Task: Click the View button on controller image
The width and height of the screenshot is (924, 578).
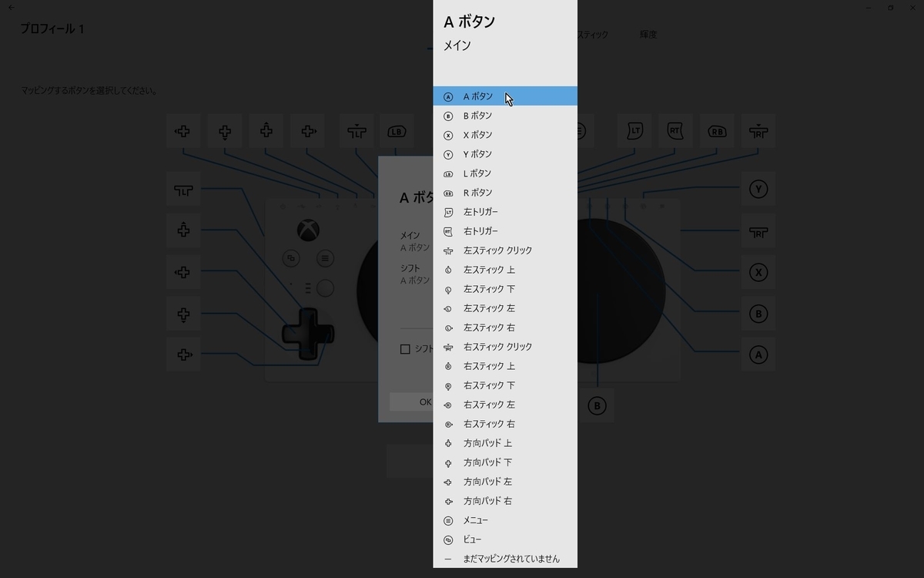Action: click(x=290, y=258)
